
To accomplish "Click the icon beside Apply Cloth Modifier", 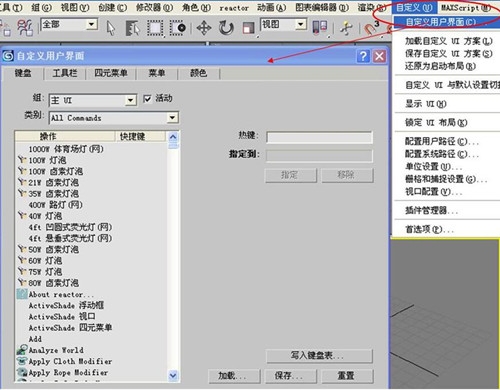I will tap(22, 361).
